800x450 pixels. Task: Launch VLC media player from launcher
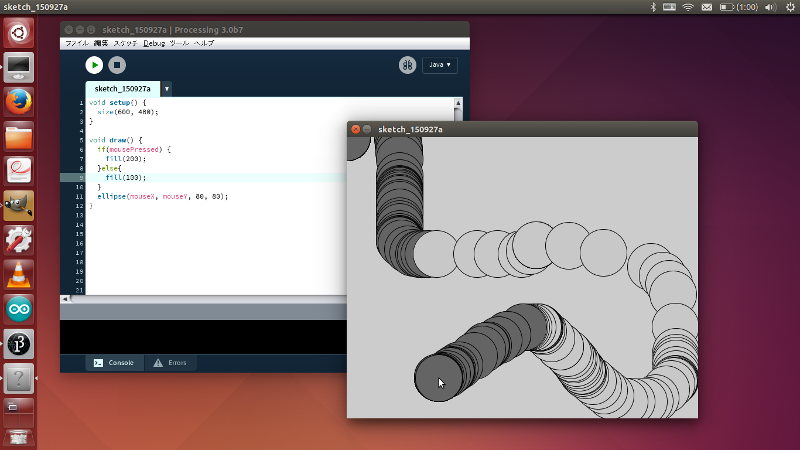[18, 275]
